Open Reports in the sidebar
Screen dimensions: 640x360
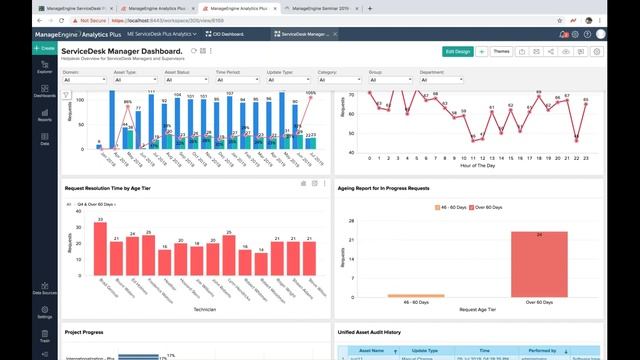tap(44, 115)
